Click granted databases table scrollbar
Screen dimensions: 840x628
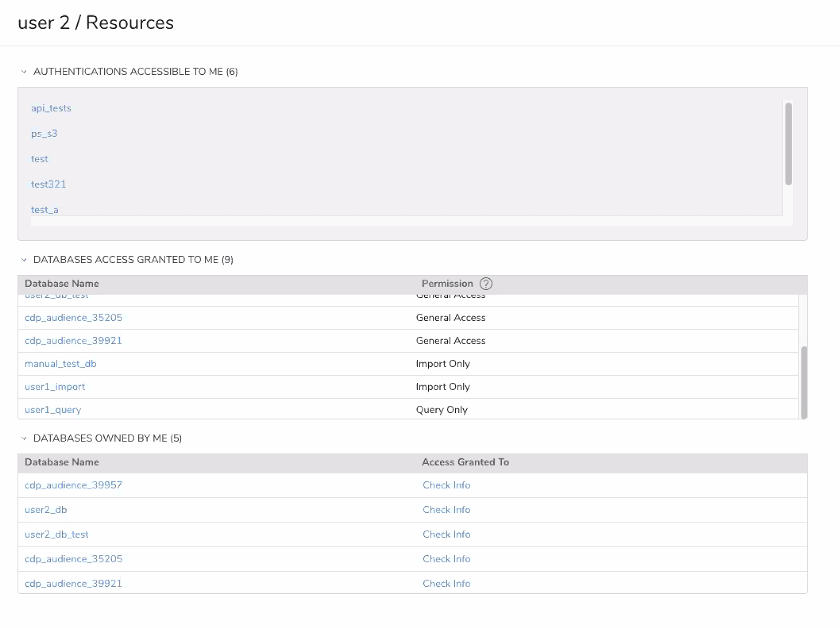[802, 382]
